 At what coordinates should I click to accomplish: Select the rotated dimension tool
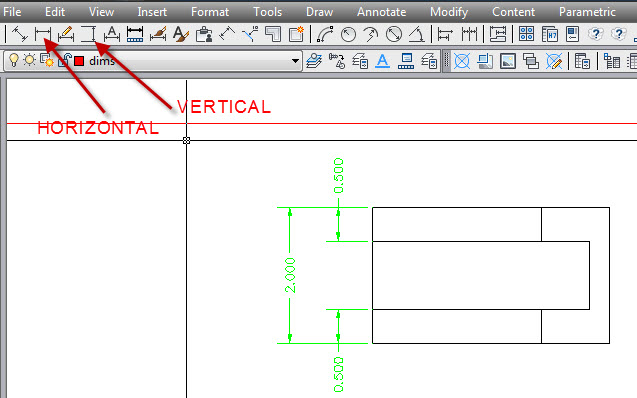pyautogui.click(x=227, y=34)
